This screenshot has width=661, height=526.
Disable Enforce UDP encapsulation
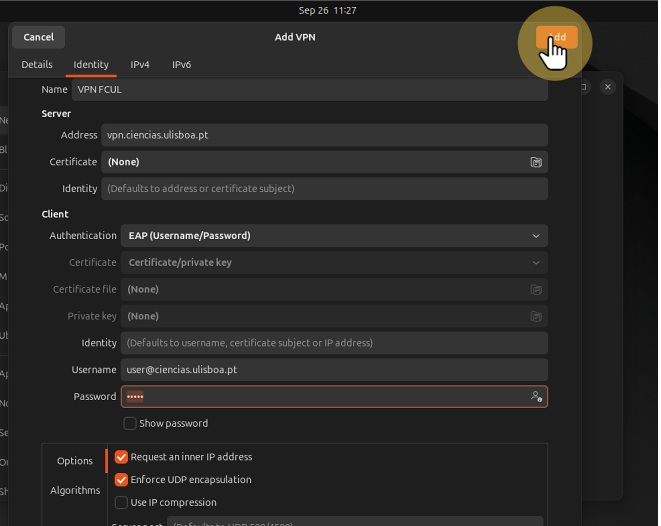pyautogui.click(x=122, y=480)
